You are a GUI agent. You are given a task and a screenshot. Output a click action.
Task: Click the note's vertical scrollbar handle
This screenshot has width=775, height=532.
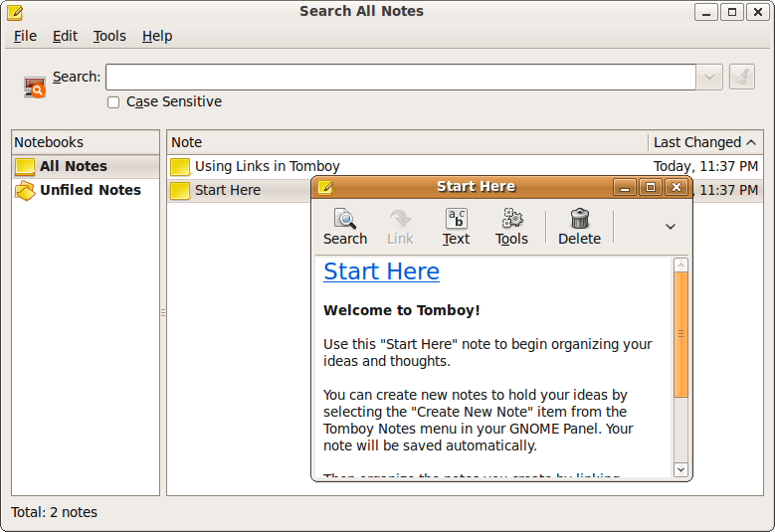[680, 334]
